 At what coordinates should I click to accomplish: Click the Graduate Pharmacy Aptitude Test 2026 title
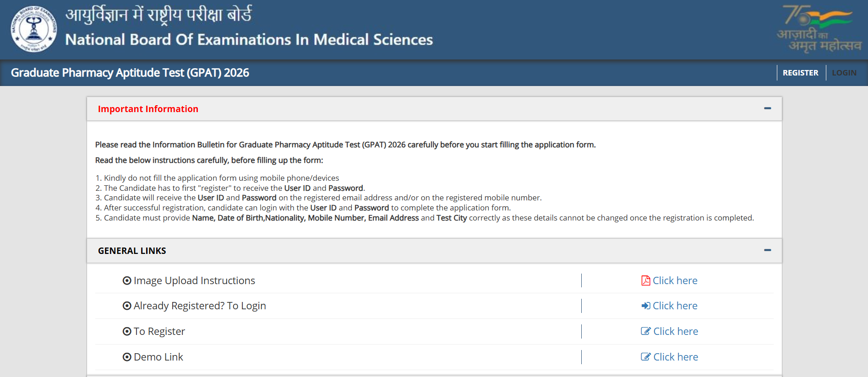point(130,73)
